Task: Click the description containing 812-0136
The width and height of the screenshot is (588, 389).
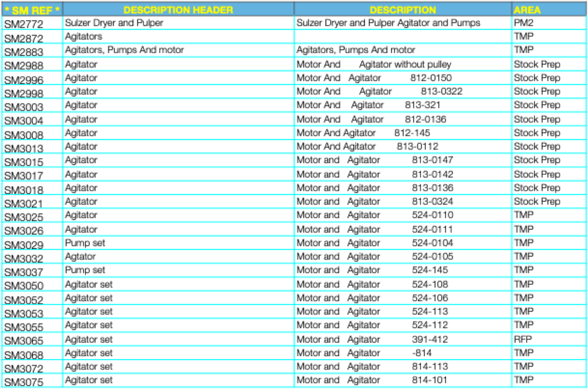Action: tap(403, 119)
